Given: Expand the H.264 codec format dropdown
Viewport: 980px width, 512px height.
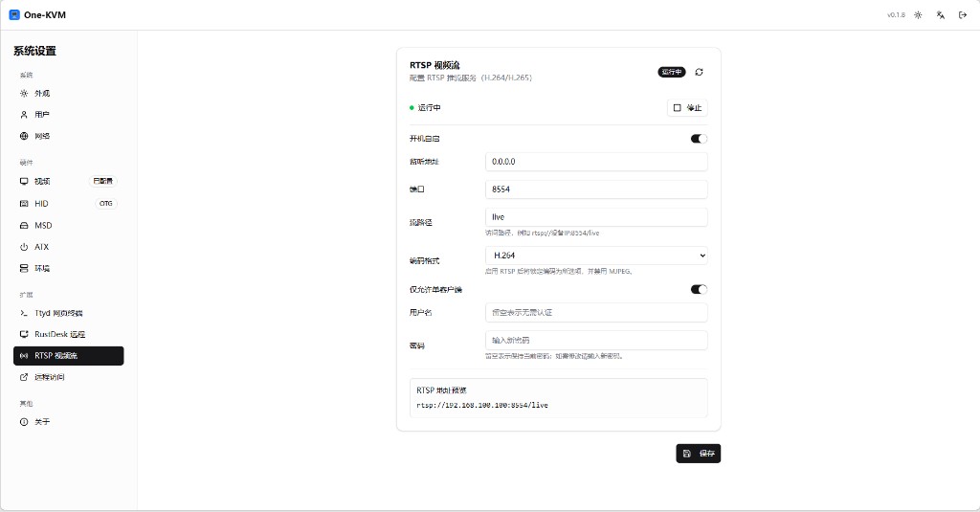Looking at the screenshot, I should 596,256.
